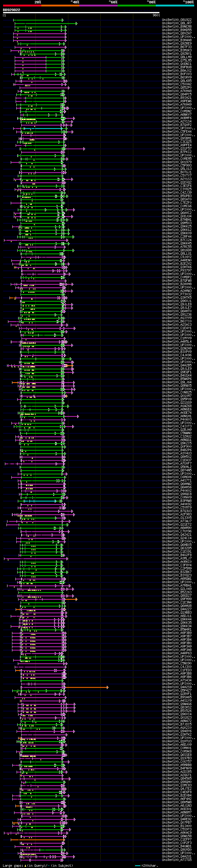Select UniRef100_B3XPV9 label
This screenshot has height=868, width=197.
177,352
